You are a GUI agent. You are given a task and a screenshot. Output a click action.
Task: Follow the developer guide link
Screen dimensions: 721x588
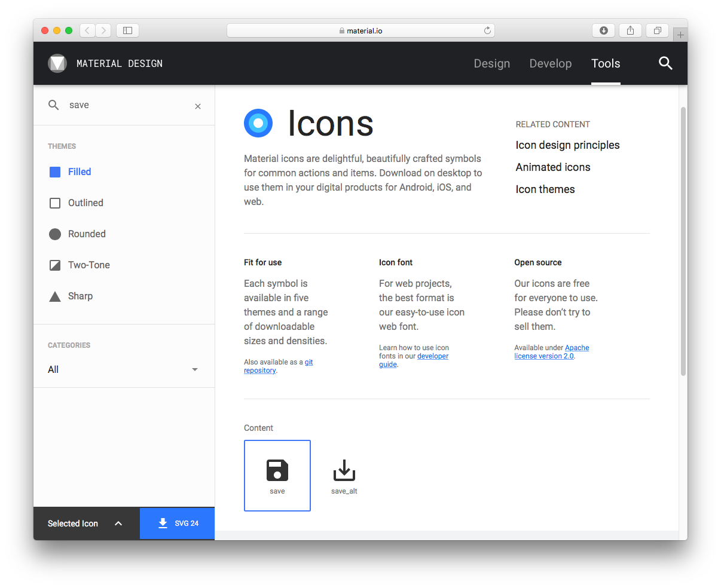pos(414,360)
